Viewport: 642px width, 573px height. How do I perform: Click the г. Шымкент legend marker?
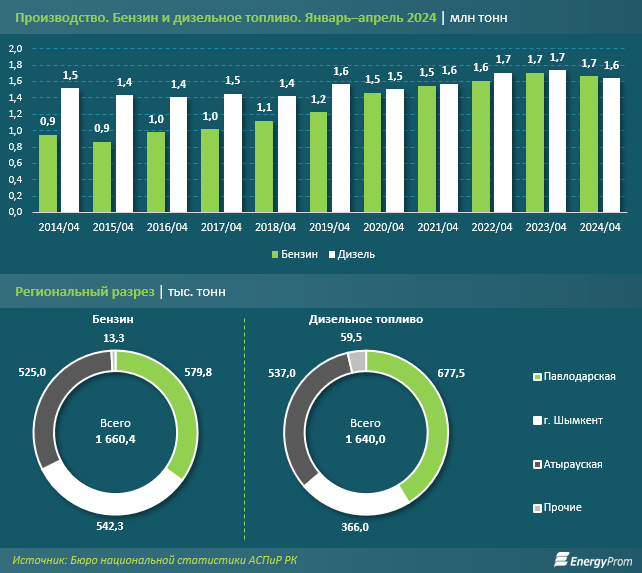(537, 421)
